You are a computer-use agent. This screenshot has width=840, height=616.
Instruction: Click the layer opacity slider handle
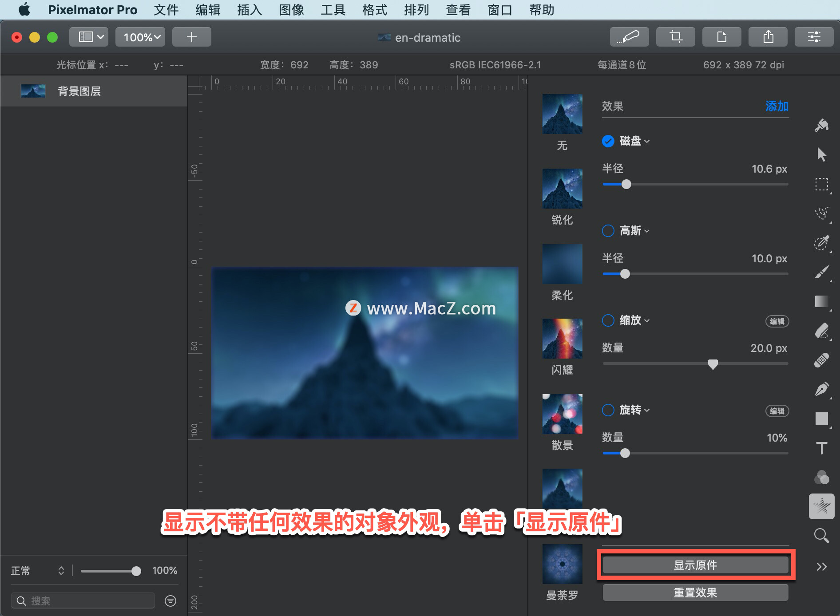coord(136,571)
